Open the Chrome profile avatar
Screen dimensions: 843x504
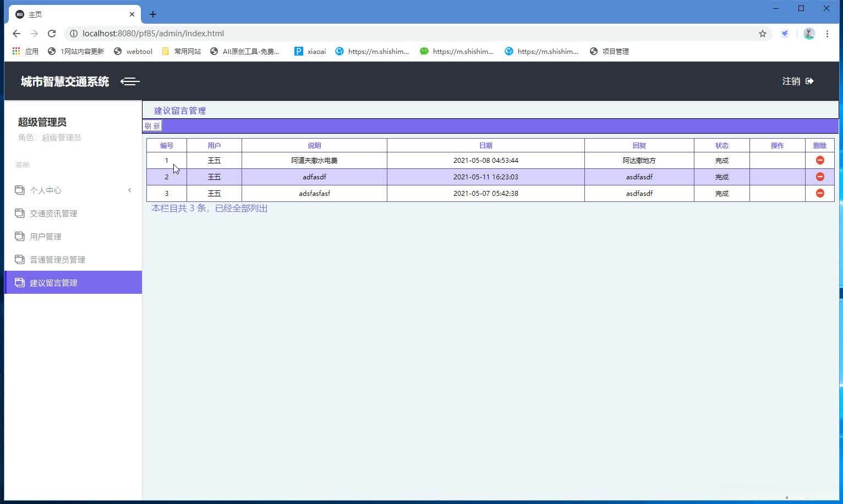pyautogui.click(x=809, y=34)
